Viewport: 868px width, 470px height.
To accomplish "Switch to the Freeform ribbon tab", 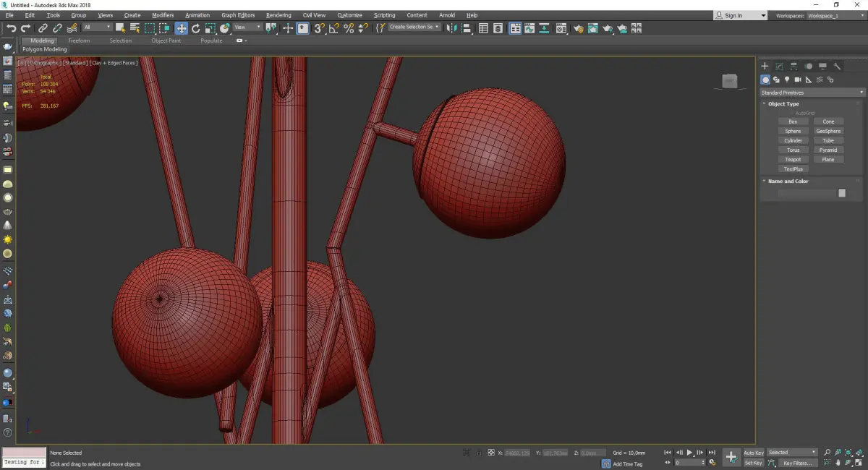I will pyautogui.click(x=79, y=40).
